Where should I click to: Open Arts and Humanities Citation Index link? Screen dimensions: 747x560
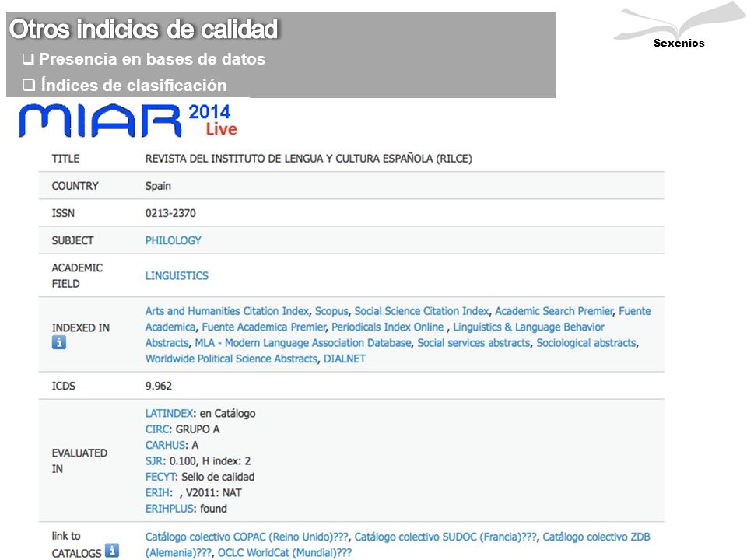point(227,311)
